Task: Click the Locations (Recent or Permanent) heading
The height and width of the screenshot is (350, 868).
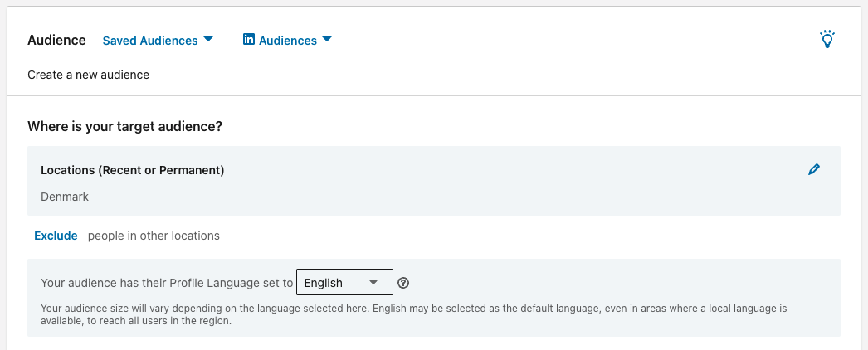Action: click(133, 170)
